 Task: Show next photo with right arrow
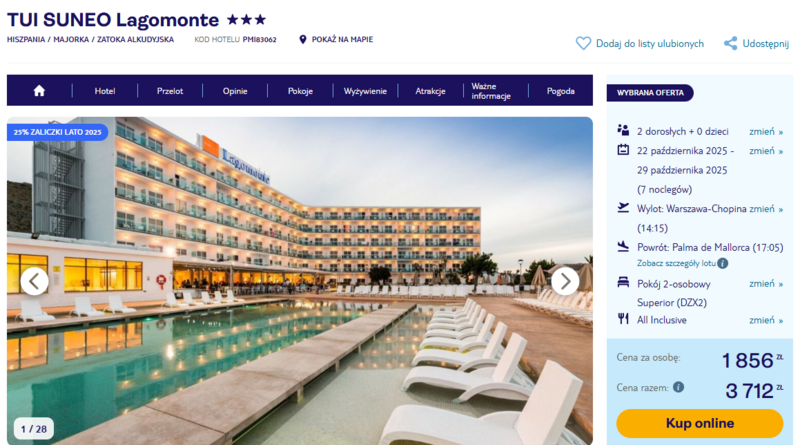tap(565, 281)
